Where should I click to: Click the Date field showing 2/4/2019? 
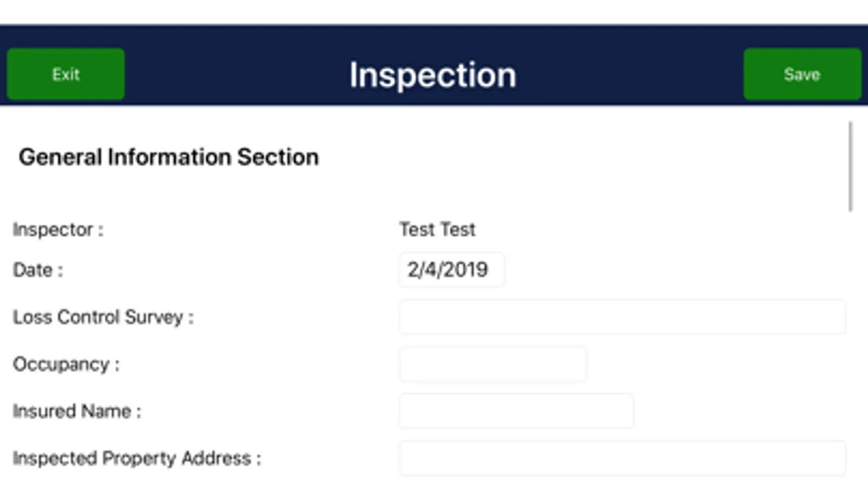pos(451,269)
